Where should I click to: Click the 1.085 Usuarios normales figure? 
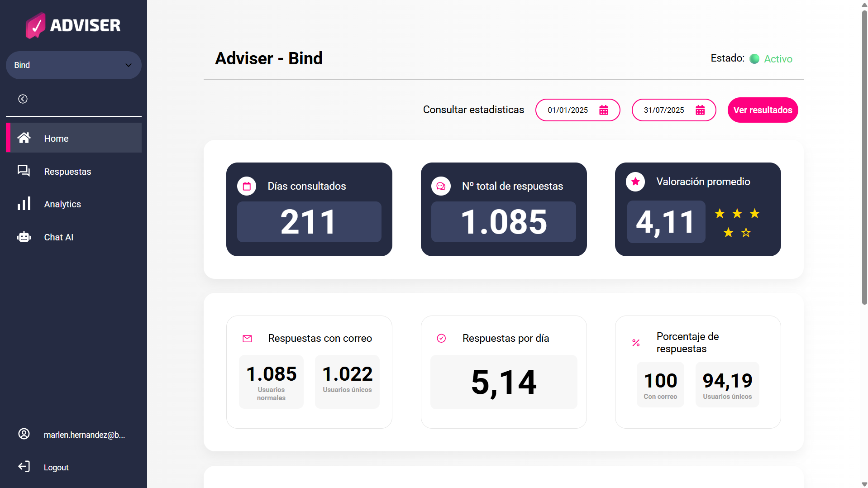point(272,374)
